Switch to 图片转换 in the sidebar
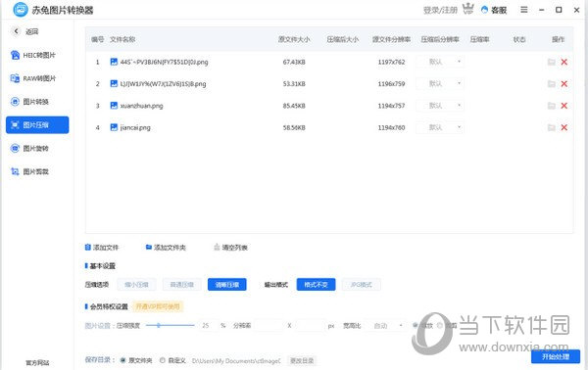 click(30, 102)
